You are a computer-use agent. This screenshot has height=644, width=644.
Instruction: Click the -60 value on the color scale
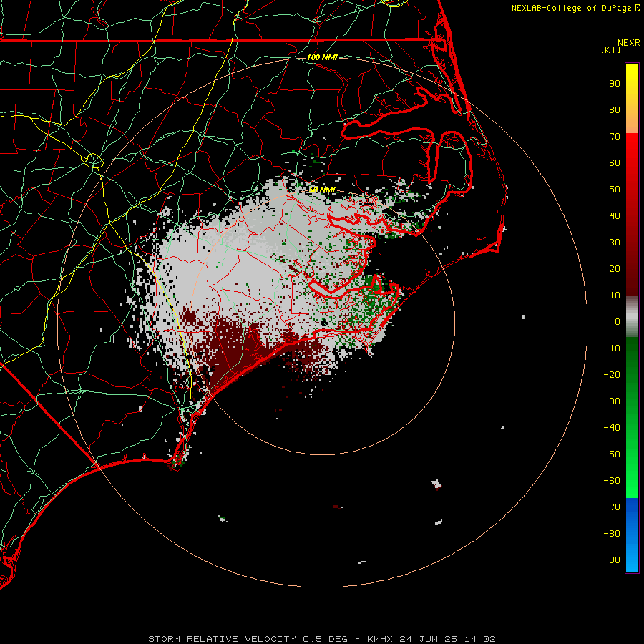(612, 481)
